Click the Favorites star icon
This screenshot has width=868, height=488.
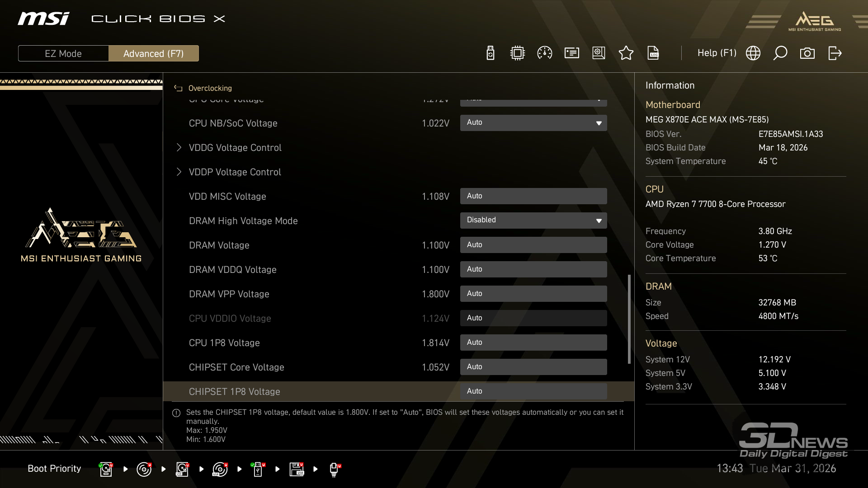click(x=626, y=53)
